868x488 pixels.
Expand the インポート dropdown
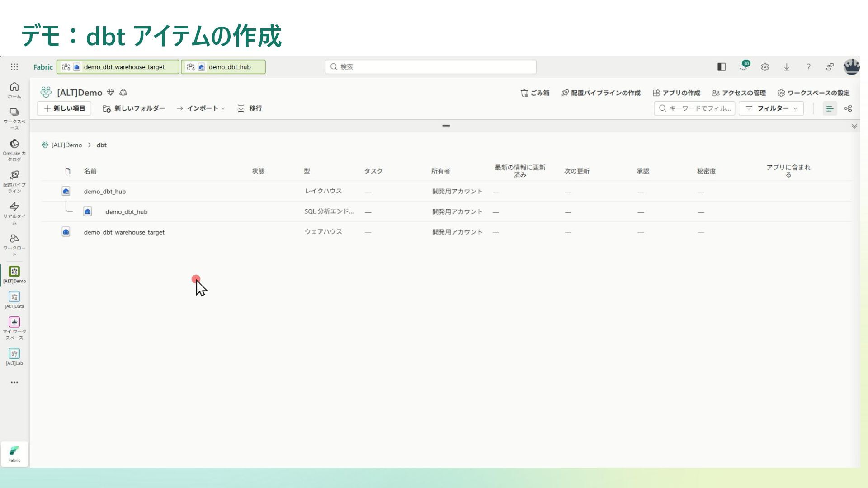pos(201,108)
